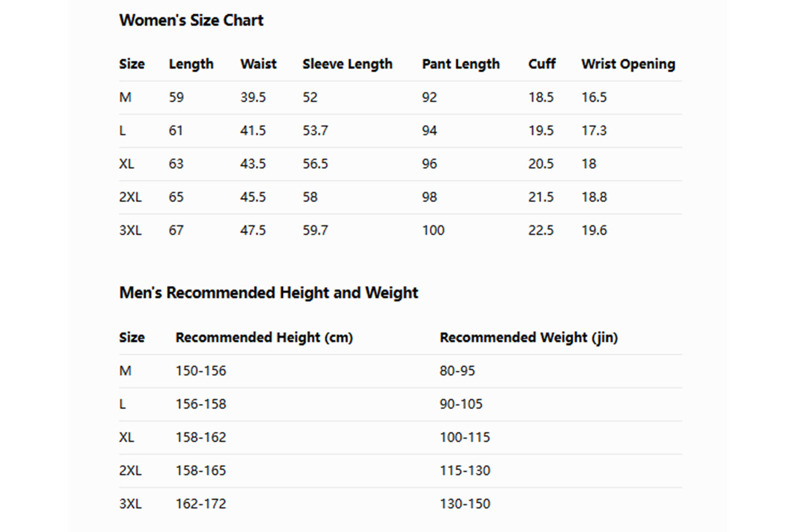This screenshot has height=532, width=795.
Task: Select the "Sleeve Length" column header
Action: click(347, 64)
